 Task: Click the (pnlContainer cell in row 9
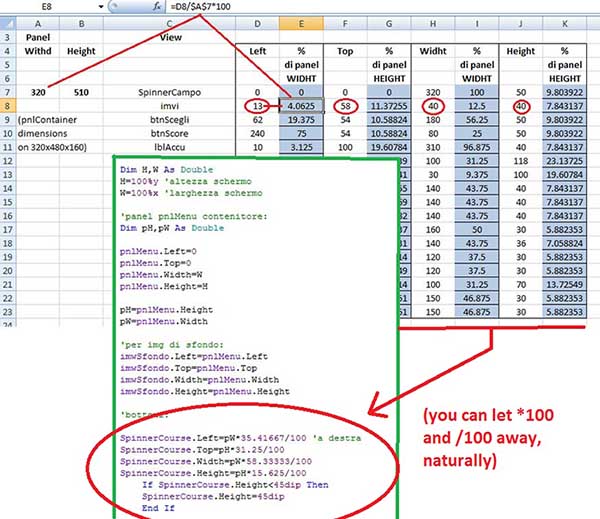point(47,120)
